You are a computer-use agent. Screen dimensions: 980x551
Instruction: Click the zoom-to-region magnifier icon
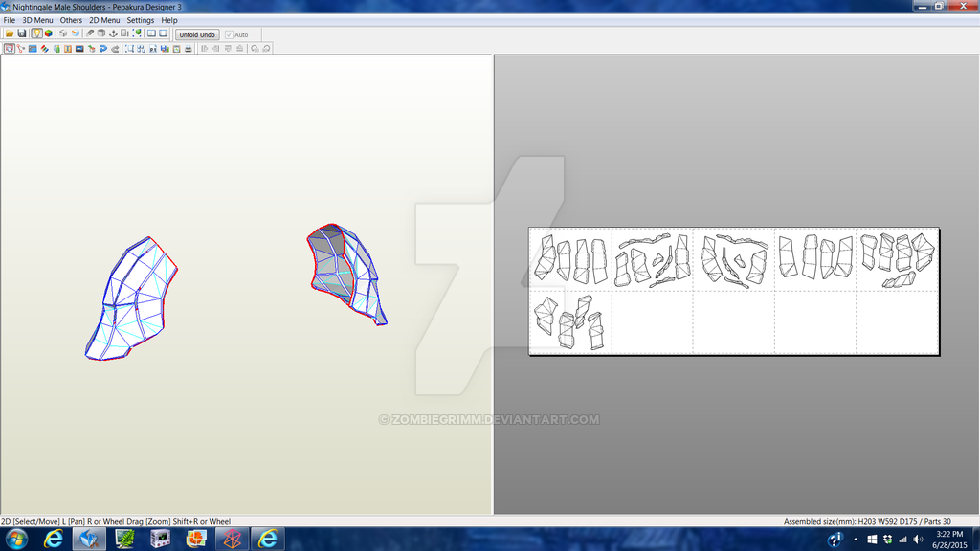coord(129,48)
